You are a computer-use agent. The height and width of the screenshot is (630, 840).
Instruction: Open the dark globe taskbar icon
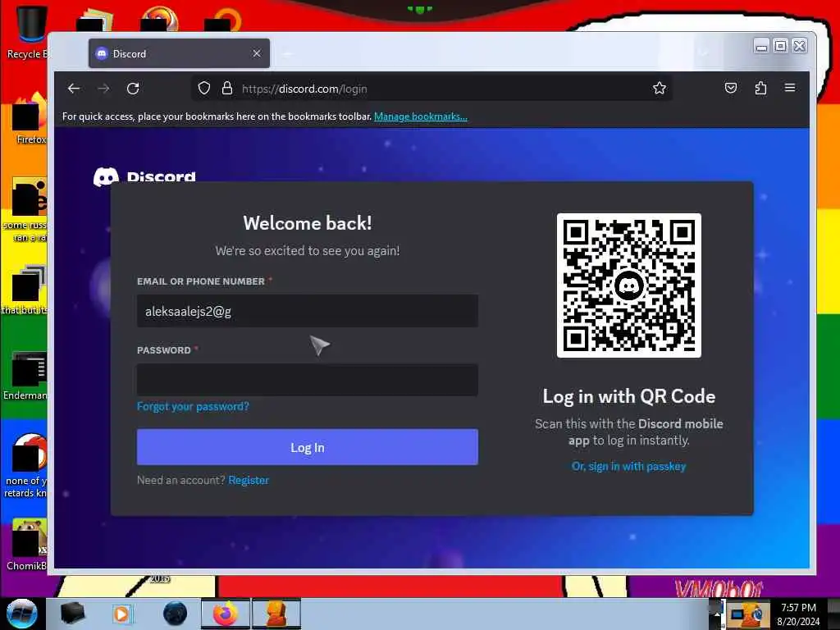click(x=176, y=614)
